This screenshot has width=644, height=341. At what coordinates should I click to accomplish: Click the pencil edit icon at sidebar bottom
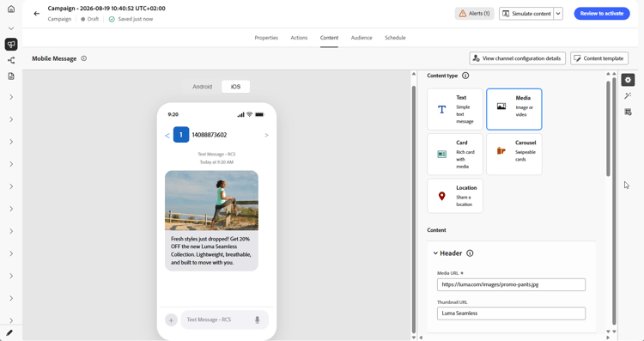point(9,332)
